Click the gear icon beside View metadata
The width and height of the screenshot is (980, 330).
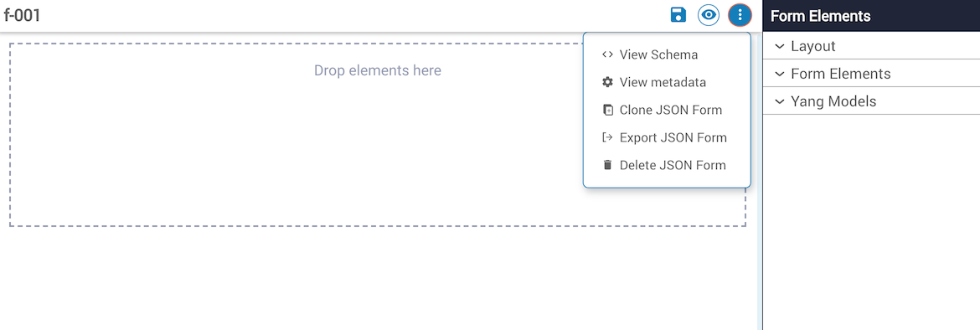607,82
